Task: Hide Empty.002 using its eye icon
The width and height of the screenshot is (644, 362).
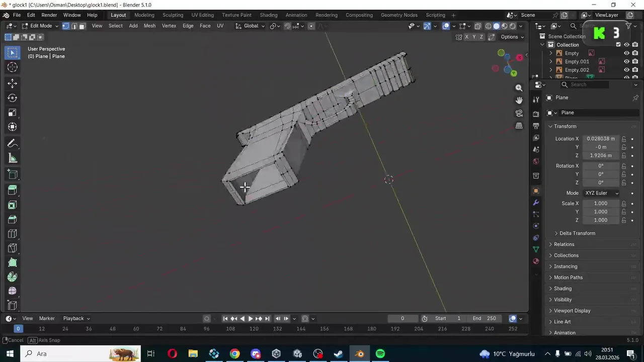Action: click(627, 70)
